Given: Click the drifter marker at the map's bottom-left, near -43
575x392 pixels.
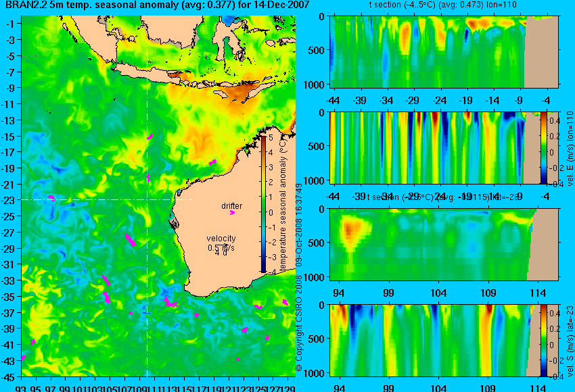Looking at the screenshot, I should click(24, 358).
